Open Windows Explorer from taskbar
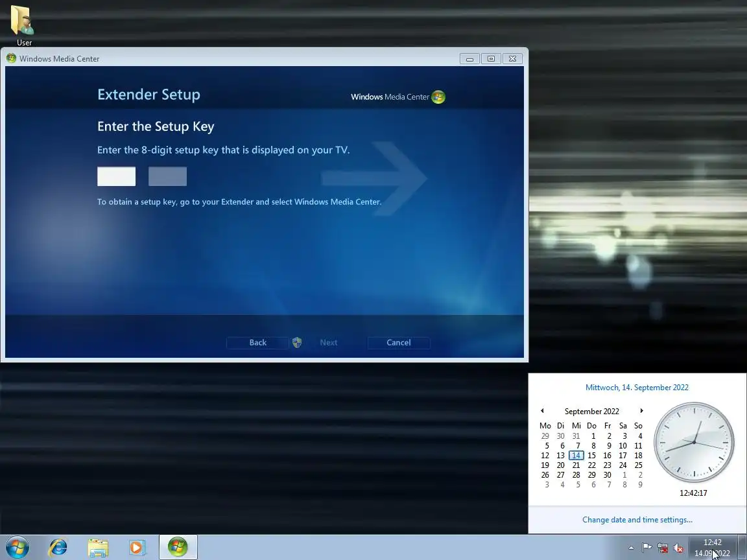 coord(98,548)
